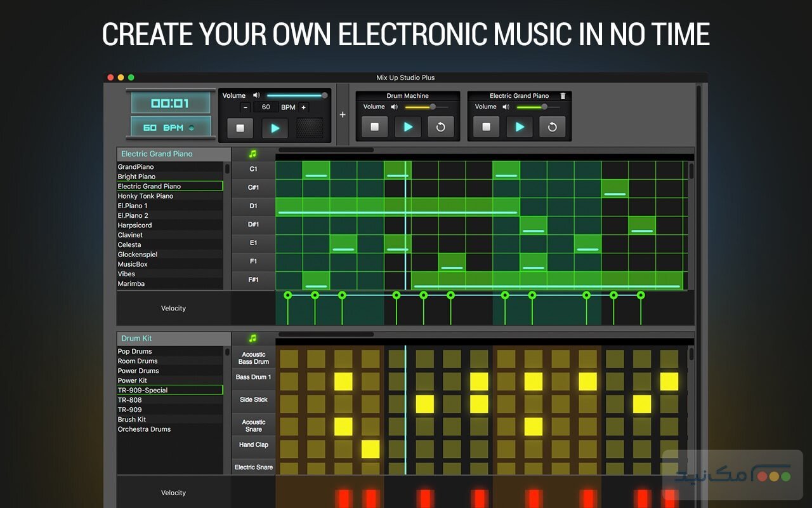Toggle loop on the Electric Grand Piano track
This screenshot has width=812, height=508.
click(x=553, y=126)
